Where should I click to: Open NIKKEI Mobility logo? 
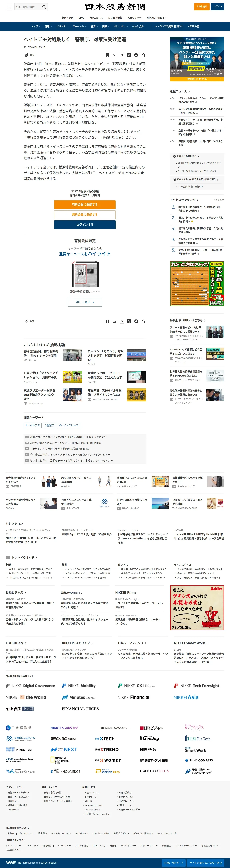click(79, 686)
